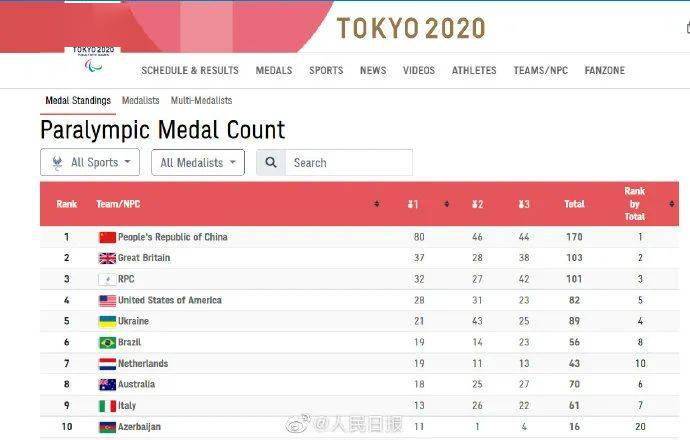The image size is (690, 440).
Task: Click the gold medal column icon
Action: tap(412, 204)
